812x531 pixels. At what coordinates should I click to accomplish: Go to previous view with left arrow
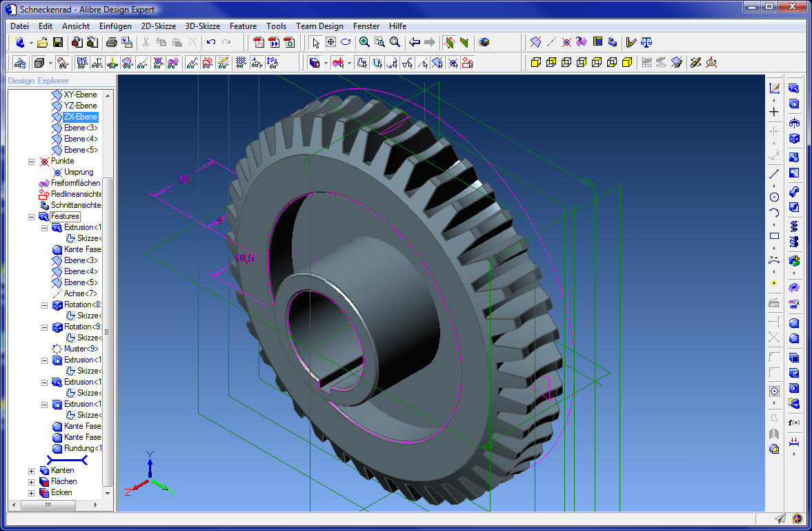tap(415, 43)
